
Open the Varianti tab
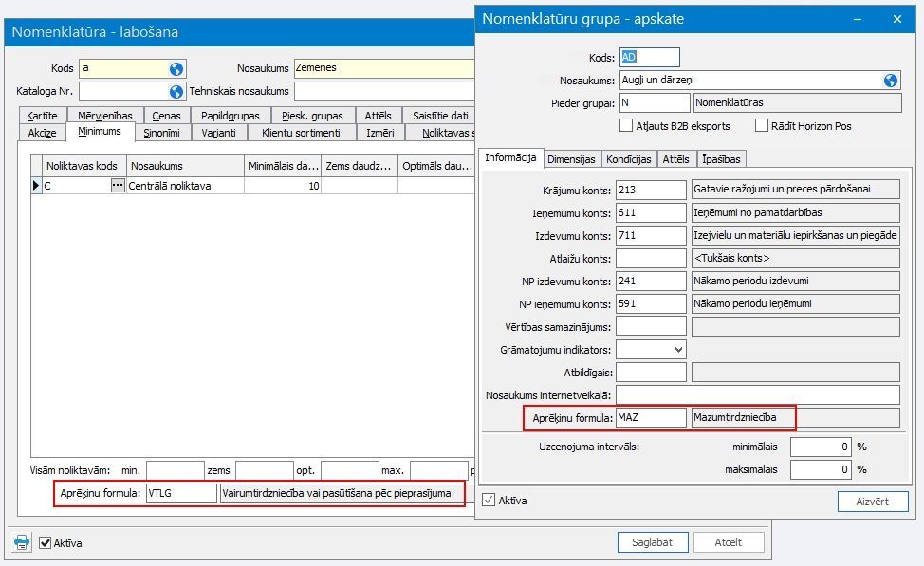218,133
